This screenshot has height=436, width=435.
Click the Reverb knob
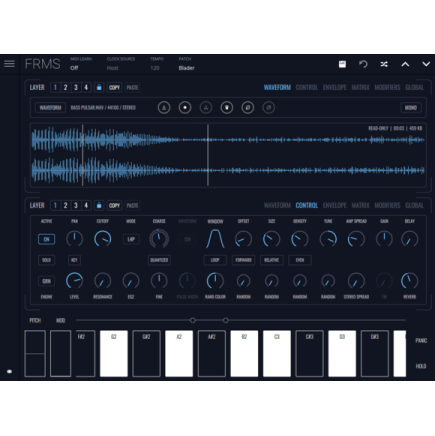409,281
